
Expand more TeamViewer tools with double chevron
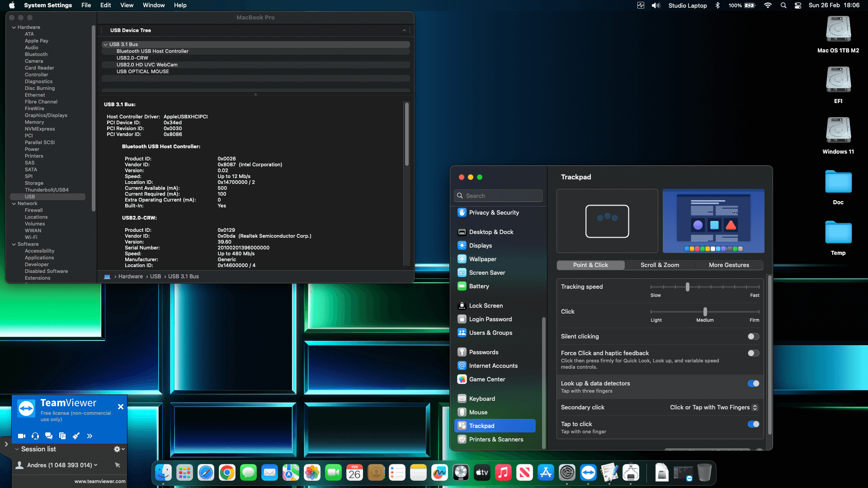(x=90, y=436)
